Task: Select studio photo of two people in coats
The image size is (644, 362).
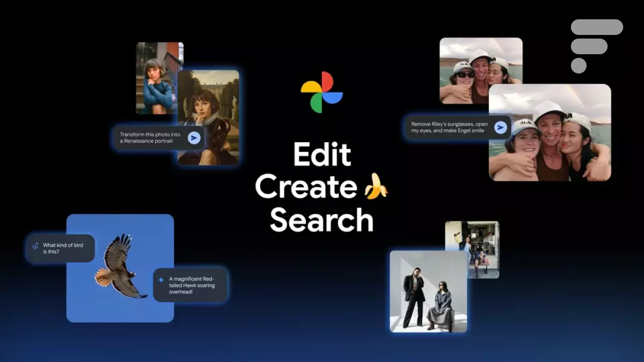Action: pos(428,291)
